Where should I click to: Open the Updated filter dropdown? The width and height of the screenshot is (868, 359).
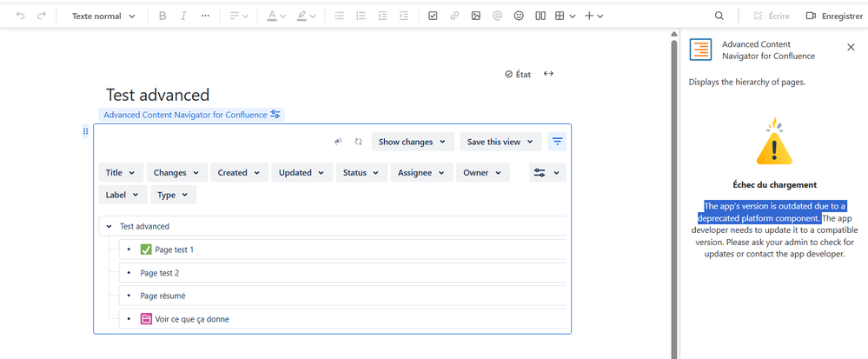click(x=301, y=172)
